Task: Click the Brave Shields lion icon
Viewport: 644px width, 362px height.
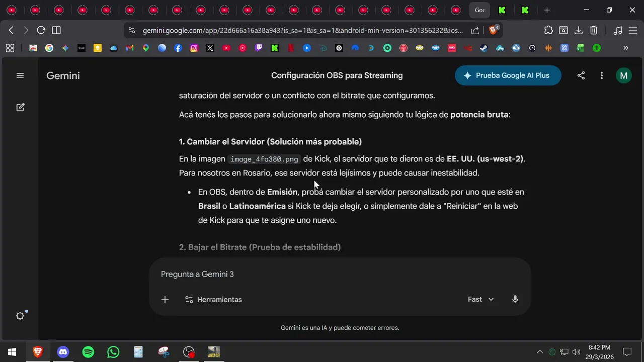Action: pos(493,30)
